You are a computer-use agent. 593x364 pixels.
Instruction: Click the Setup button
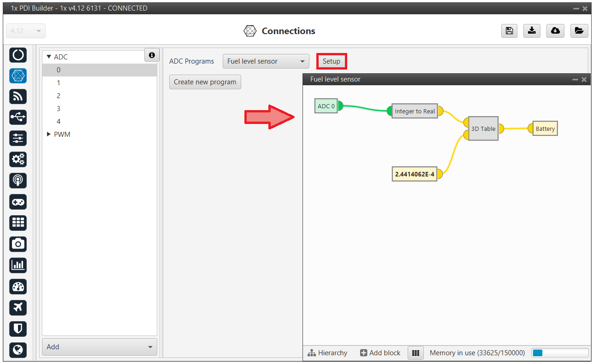[x=331, y=61]
